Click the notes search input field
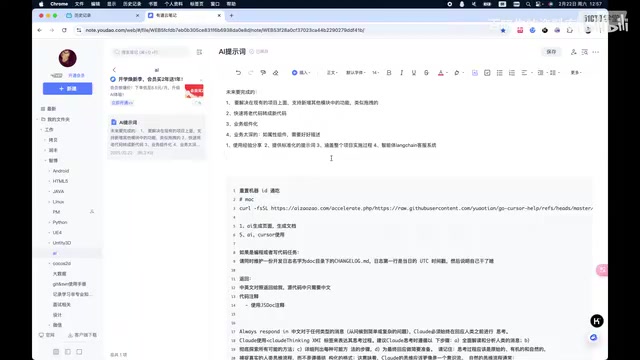The image size is (640, 360). 151,52
